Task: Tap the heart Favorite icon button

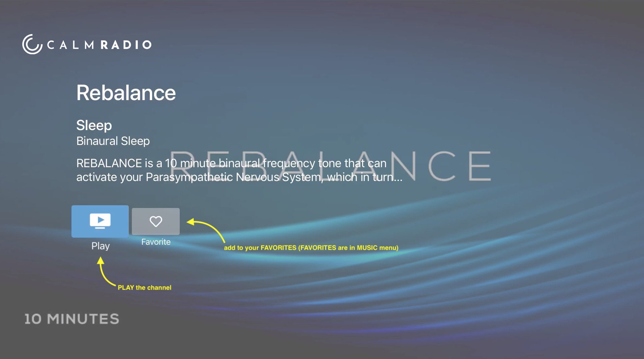Action: click(x=155, y=221)
